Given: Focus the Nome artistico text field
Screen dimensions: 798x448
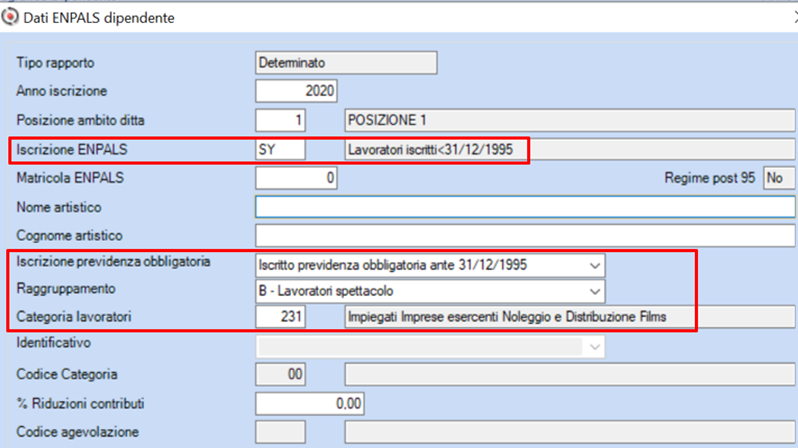Looking at the screenshot, I should click(x=525, y=207).
